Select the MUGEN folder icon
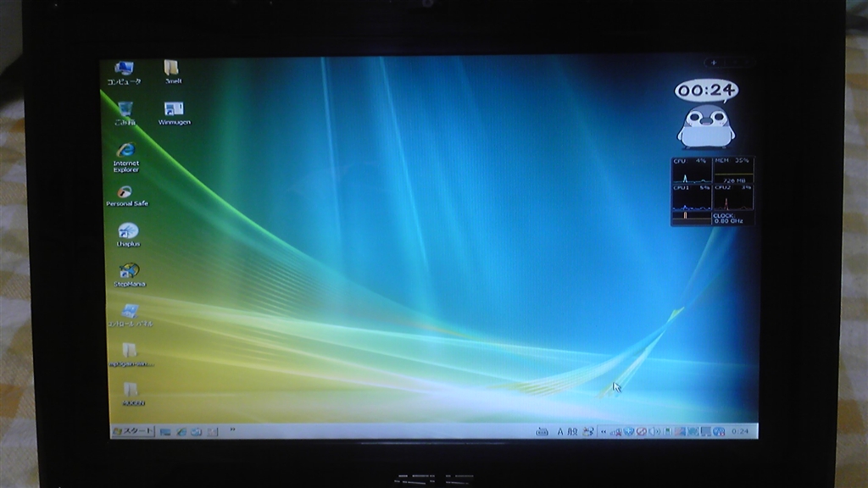This screenshot has height=488, width=868. tap(131, 394)
